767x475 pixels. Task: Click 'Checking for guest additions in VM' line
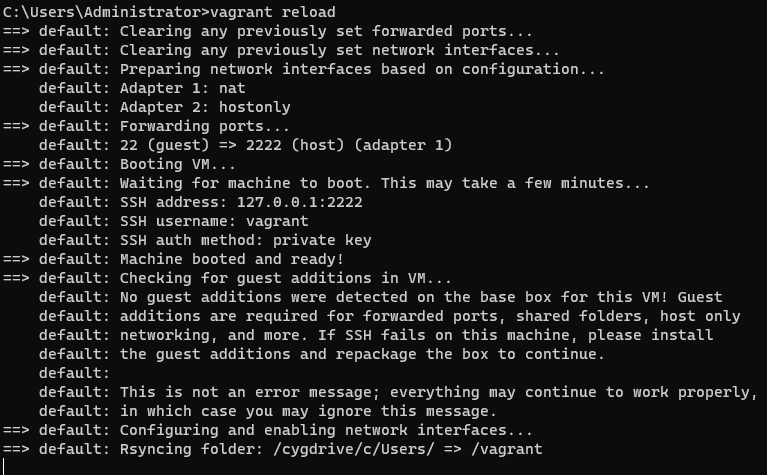click(x=286, y=278)
